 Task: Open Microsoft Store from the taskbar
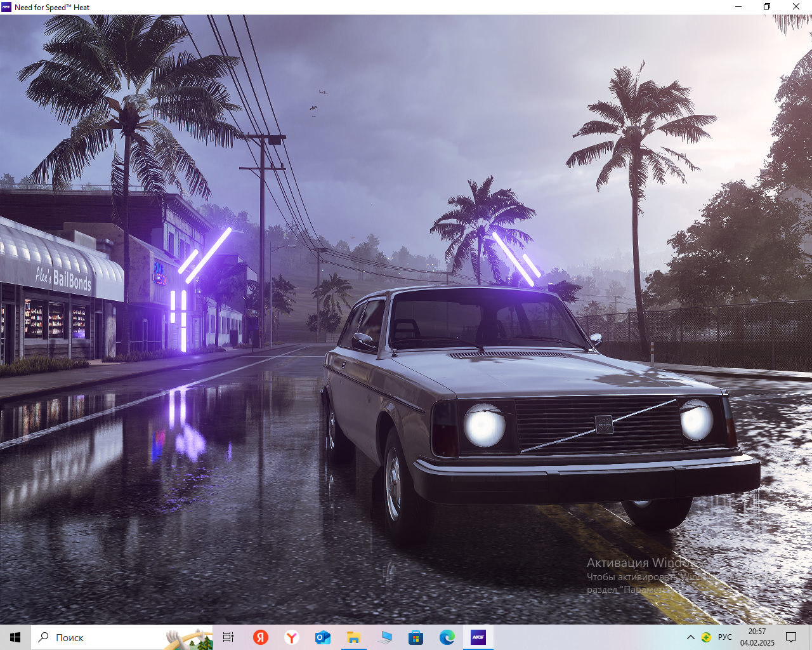tap(416, 637)
